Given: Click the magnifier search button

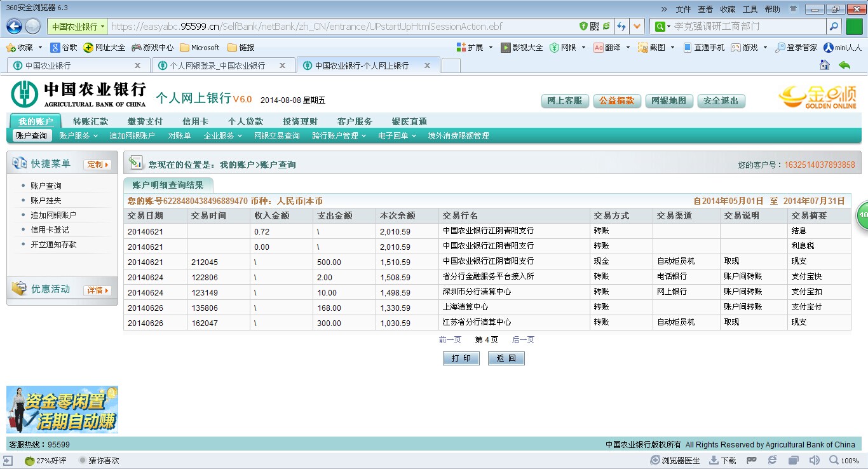Looking at the screenshot, I should coord(834,27).
